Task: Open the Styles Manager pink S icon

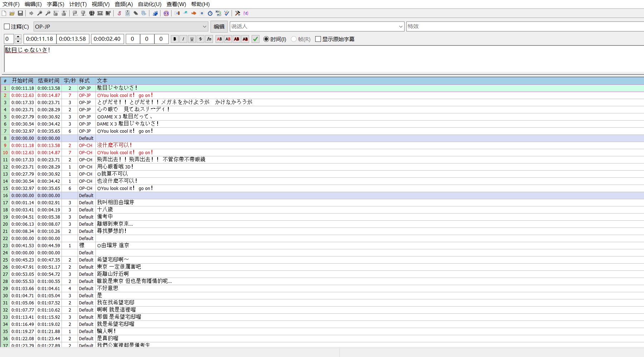Action: point(119,13)
